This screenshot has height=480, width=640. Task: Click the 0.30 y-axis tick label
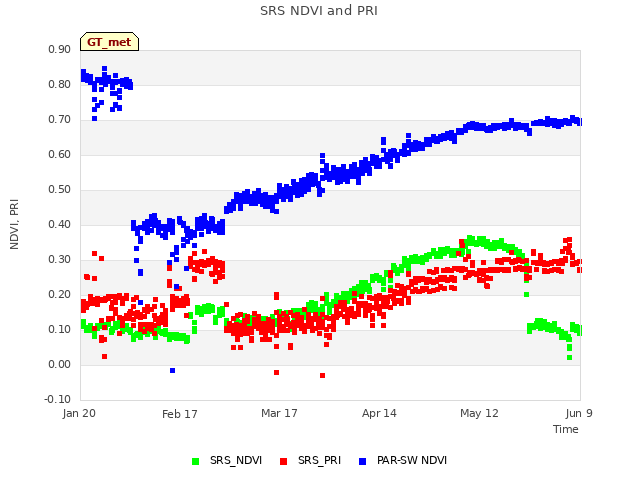60,260
